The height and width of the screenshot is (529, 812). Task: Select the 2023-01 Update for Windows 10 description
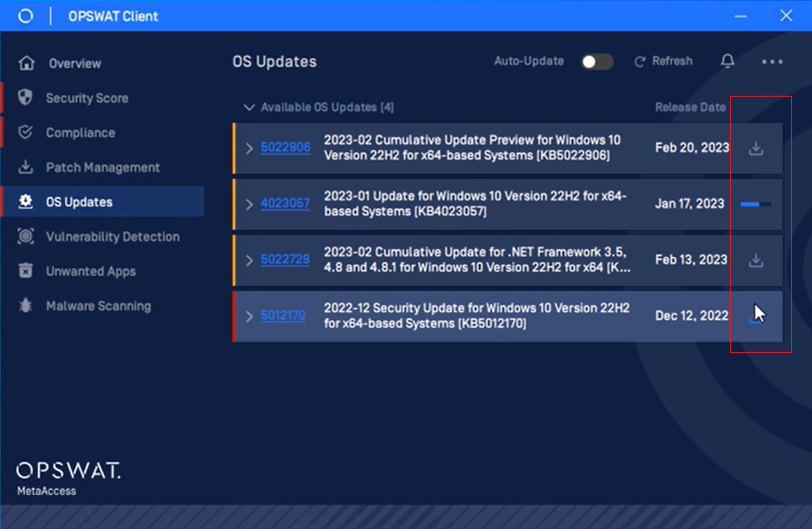(x=475, y=204)
